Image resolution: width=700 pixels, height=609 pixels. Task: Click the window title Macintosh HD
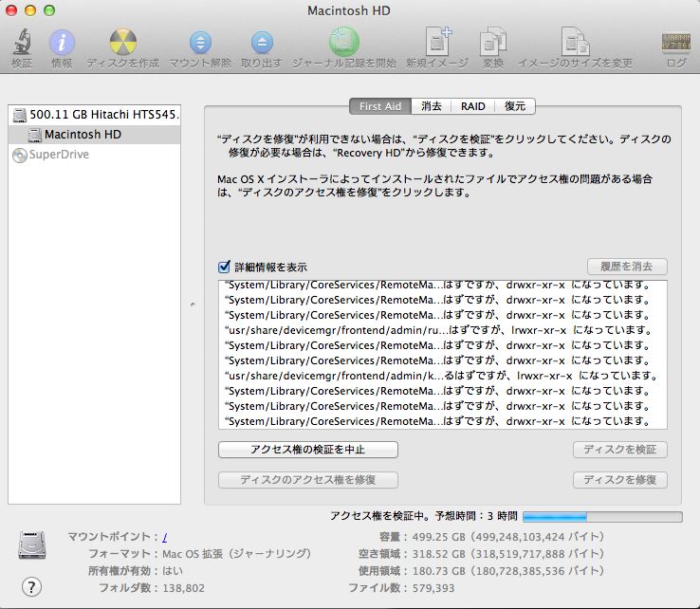coord(349,10)
